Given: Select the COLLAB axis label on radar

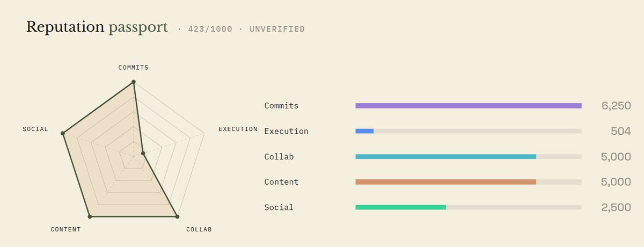Looking at the screenshot, I should coord(199,229).
